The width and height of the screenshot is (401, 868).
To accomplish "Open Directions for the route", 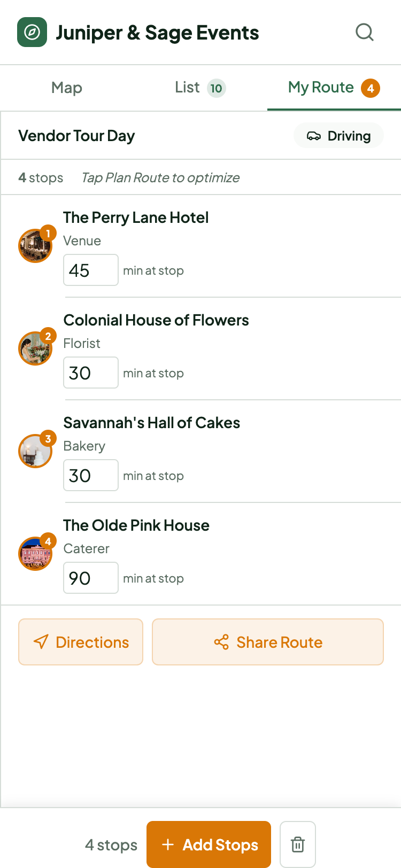I will [81, 642].
